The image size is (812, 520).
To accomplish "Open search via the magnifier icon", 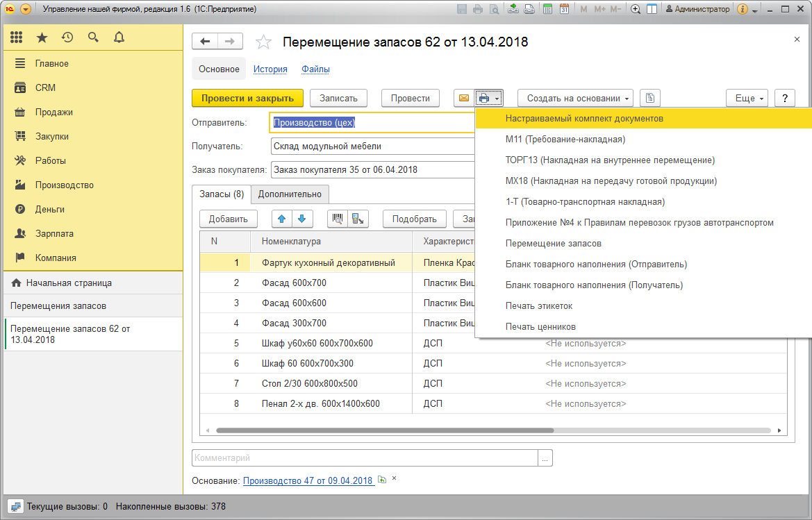I will pyautogui.click(x=93, y=37).
